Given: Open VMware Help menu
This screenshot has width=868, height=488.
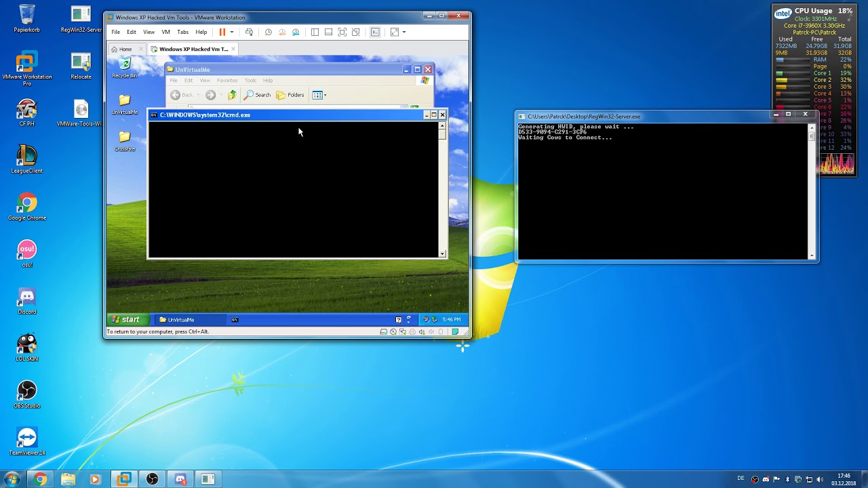Looking at the screenshot, I should [x=201, y=32].
